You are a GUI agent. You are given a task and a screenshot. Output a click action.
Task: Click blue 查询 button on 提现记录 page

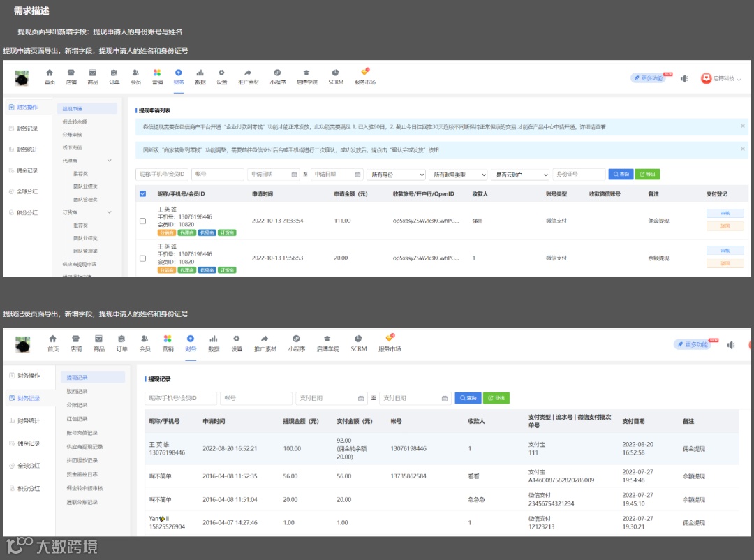click(468, 398)
